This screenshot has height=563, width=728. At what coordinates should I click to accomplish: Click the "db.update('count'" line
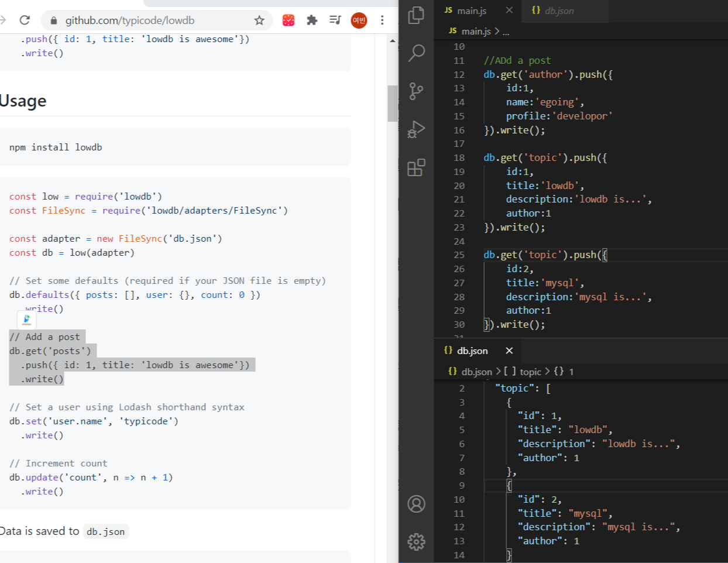pos(91,478)
